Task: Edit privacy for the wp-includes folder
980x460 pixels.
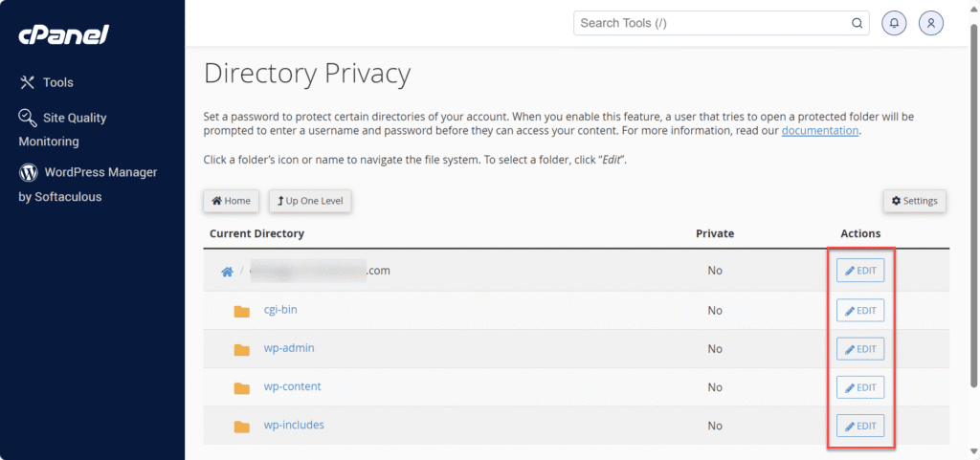Action: (x=859, y=426)
